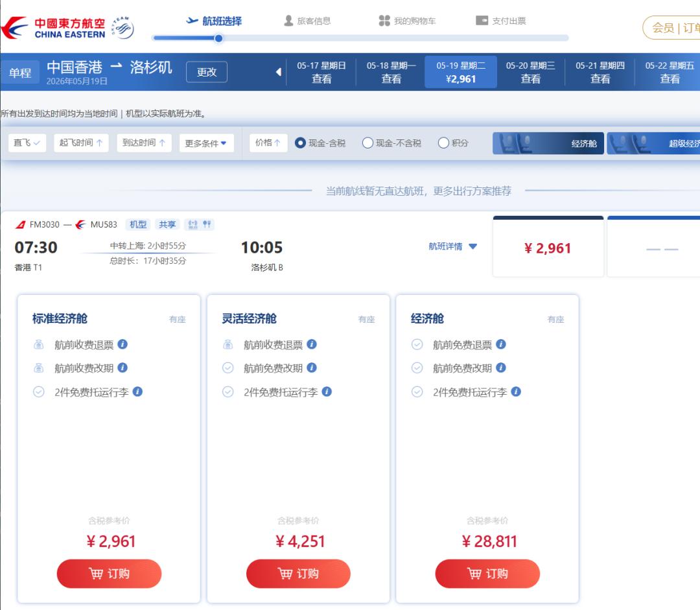Expand the 航班详情 flight details
Screen dimensions: 700x610
[453, 246]
